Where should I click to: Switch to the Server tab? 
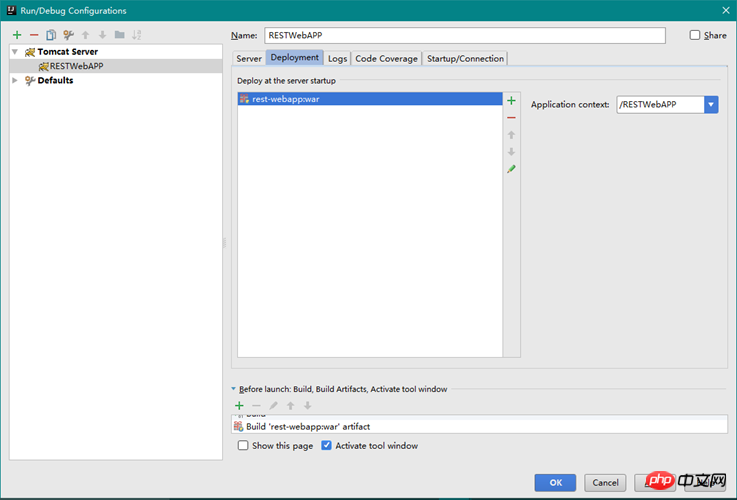click(x=249, y=58)
